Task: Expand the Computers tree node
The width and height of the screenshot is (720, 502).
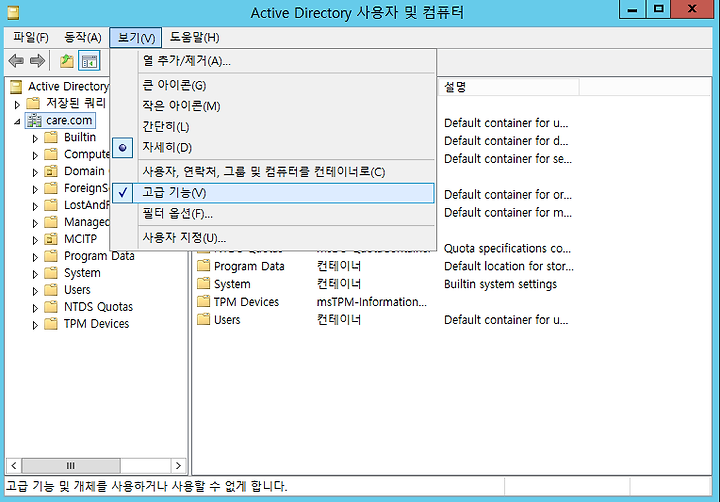Action: pos(35,156)
